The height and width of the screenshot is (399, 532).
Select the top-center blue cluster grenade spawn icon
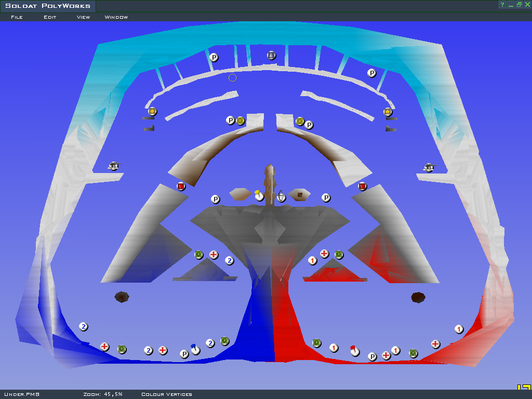[271, 55]
